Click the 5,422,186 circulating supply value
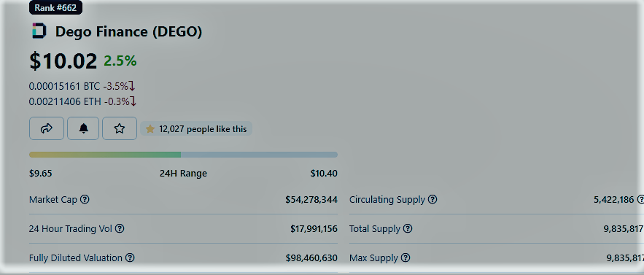 click(x=613, y=200)
